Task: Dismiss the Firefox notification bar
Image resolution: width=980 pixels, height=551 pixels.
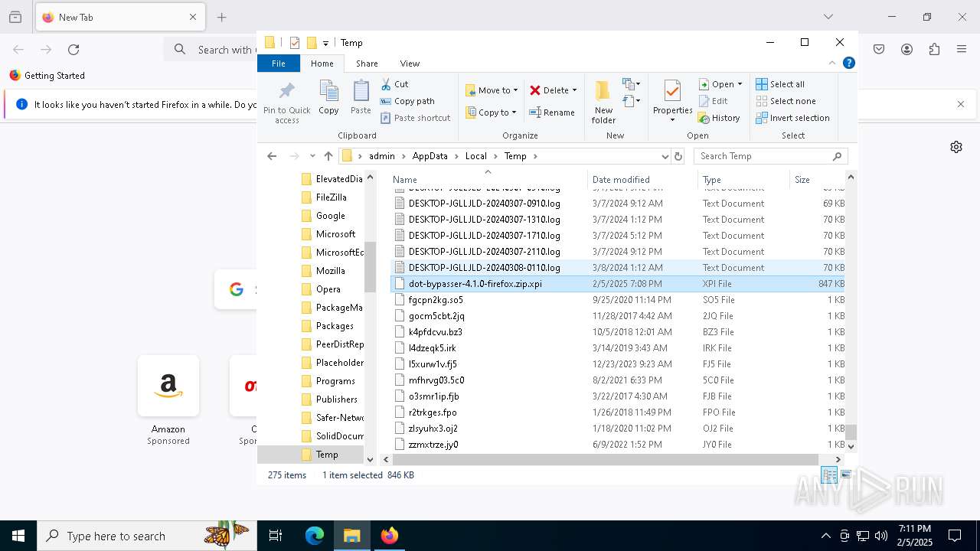Action: 961,104
